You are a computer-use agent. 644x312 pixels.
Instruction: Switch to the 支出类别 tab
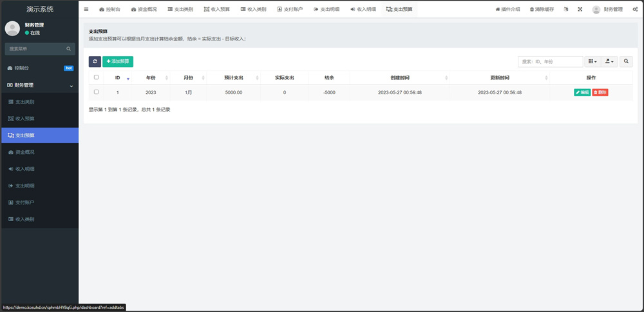[180, 9]
